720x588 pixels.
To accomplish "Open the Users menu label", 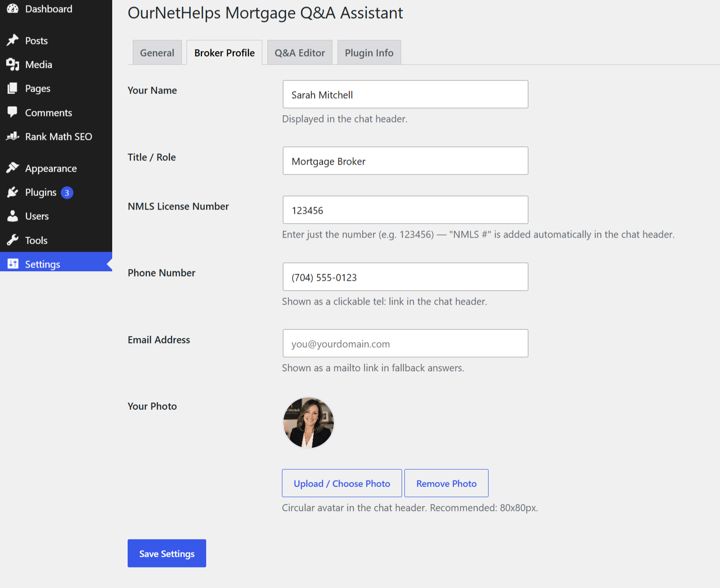I will pyautogui.click(x=37, y=217).
